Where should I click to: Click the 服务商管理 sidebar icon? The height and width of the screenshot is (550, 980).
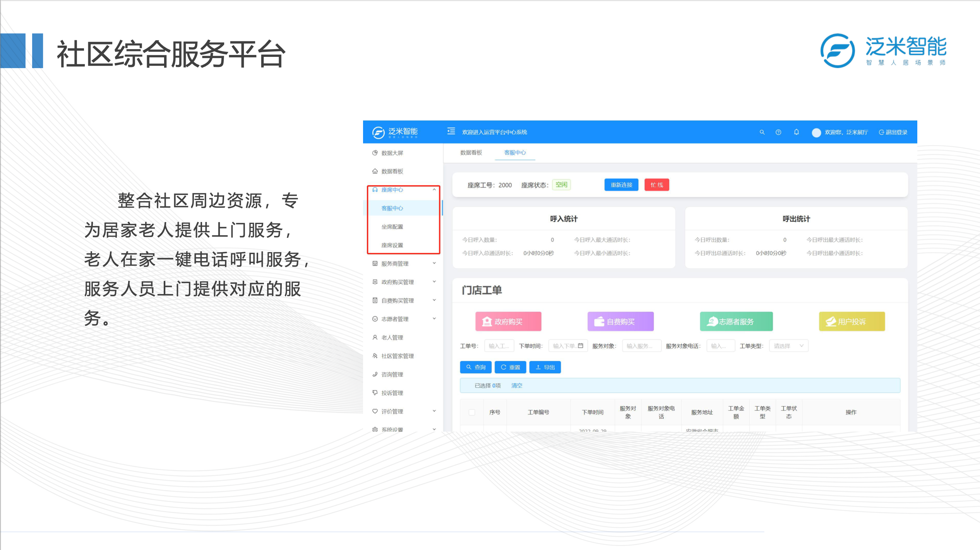coord(375,263)
